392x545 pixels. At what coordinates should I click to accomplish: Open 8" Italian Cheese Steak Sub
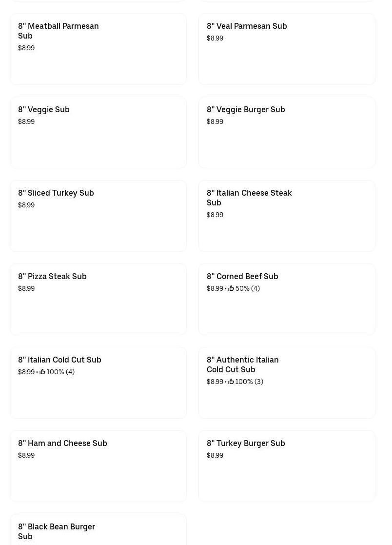tap(249, 198)
